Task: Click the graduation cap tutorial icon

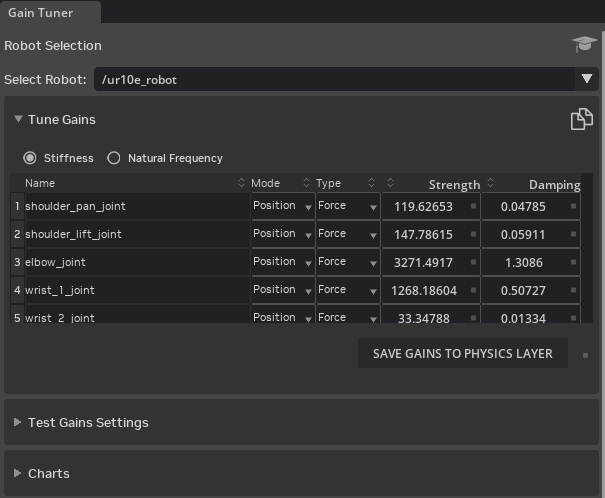Action: (584, 44)
